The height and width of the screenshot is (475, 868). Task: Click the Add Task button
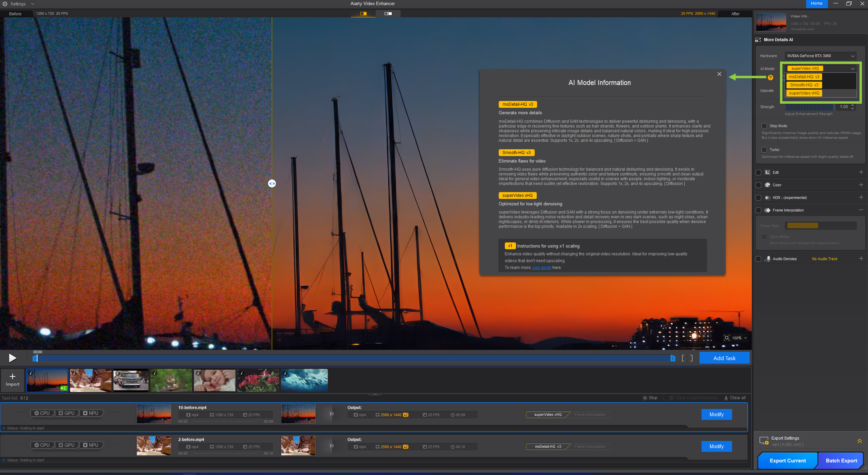[724, 358]
